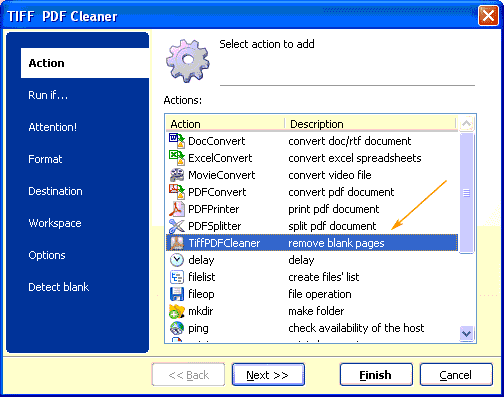This screenshot has height=397, width=504.
Task: Select the fileop action name
Action: point(201,294)
